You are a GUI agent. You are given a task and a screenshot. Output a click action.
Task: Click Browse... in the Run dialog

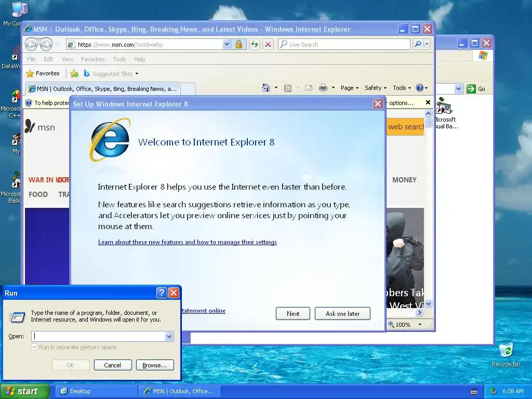(x=155, y=365)
